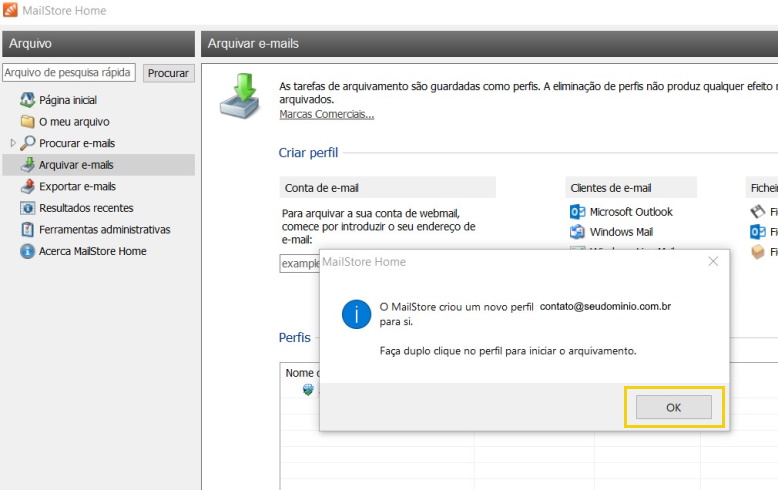The image size is (778, 490).
Task: Click the Arquivar e-mails green arrow icon
Action: tap(28, 165)
